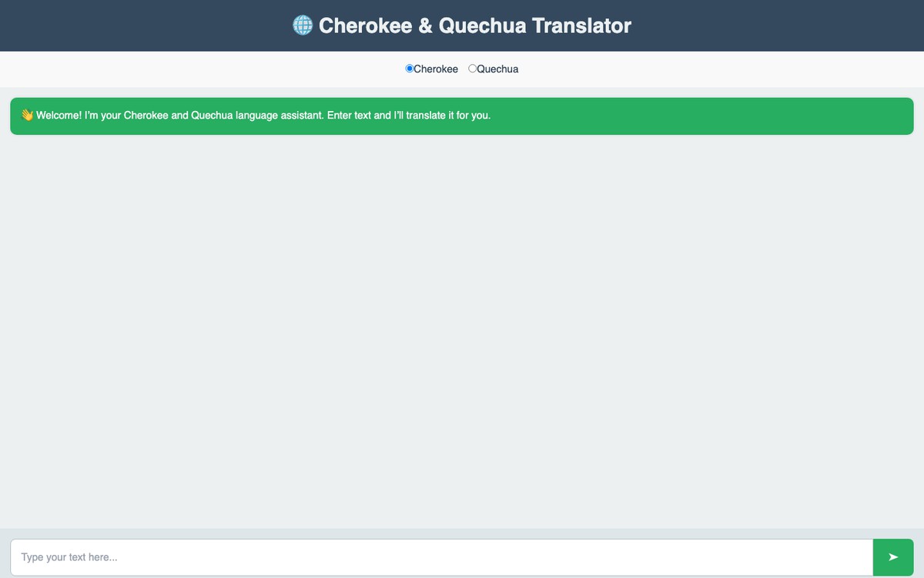Click the waving hand emoji
This screenshot has height=578, width=924.
(27, 115)
